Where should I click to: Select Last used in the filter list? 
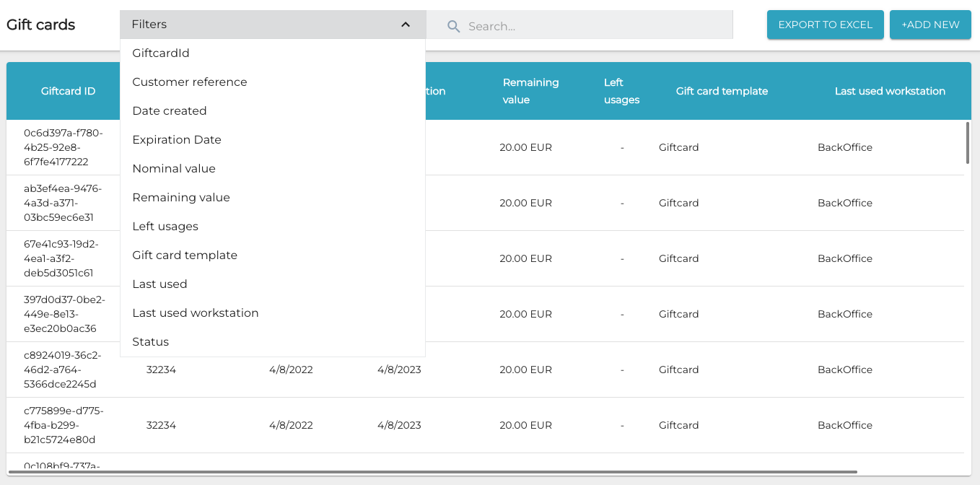(x=159, y=284)
